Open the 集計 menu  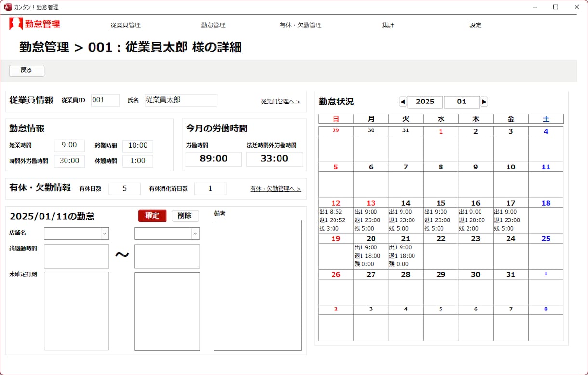388,25
